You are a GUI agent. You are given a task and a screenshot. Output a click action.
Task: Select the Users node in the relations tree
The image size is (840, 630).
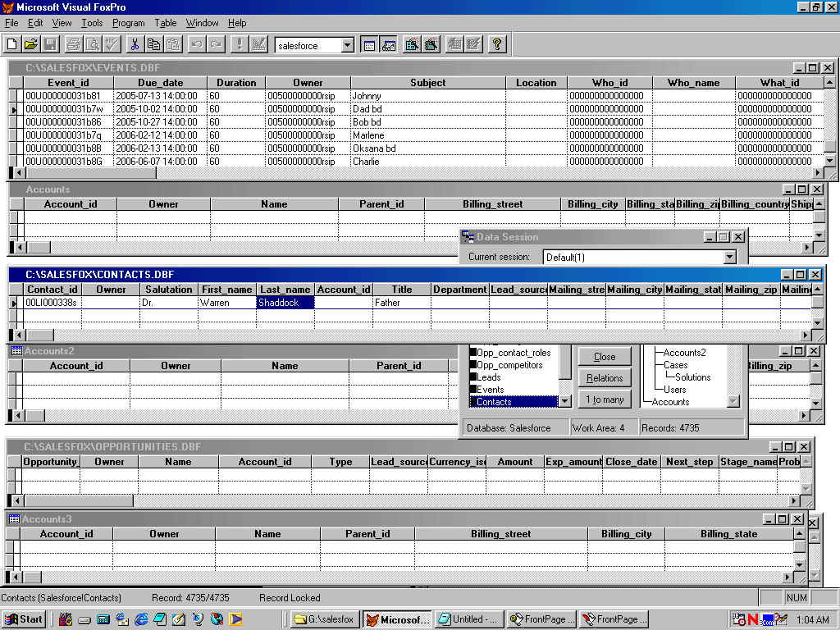point(674,390)
